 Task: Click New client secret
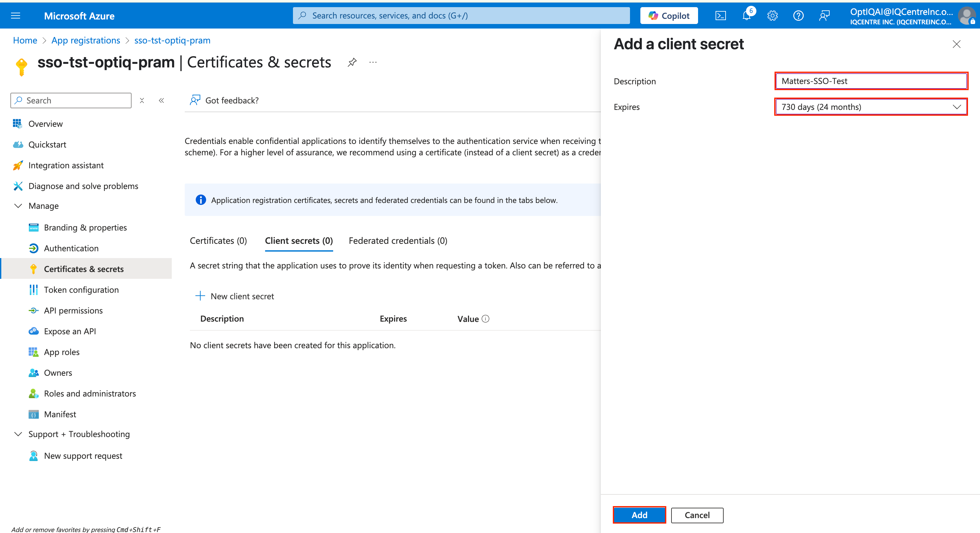235,296
